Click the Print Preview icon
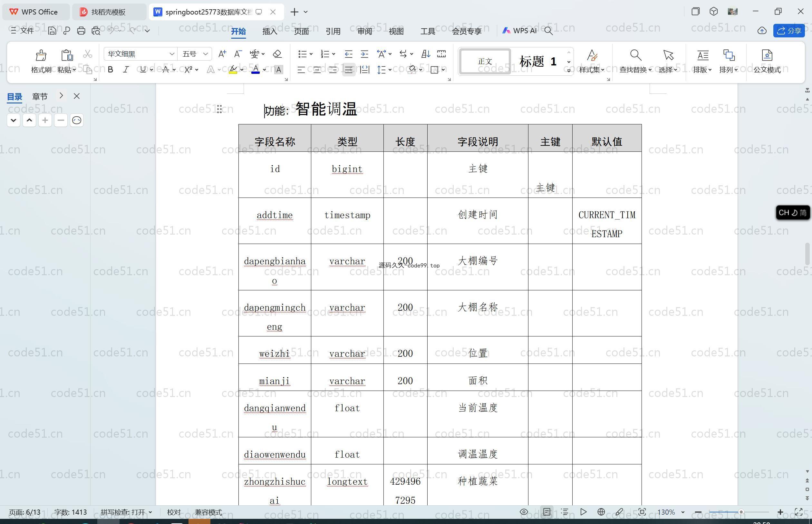Image resolution: width=812 pixels, height=524 pixels. point(96,31)
